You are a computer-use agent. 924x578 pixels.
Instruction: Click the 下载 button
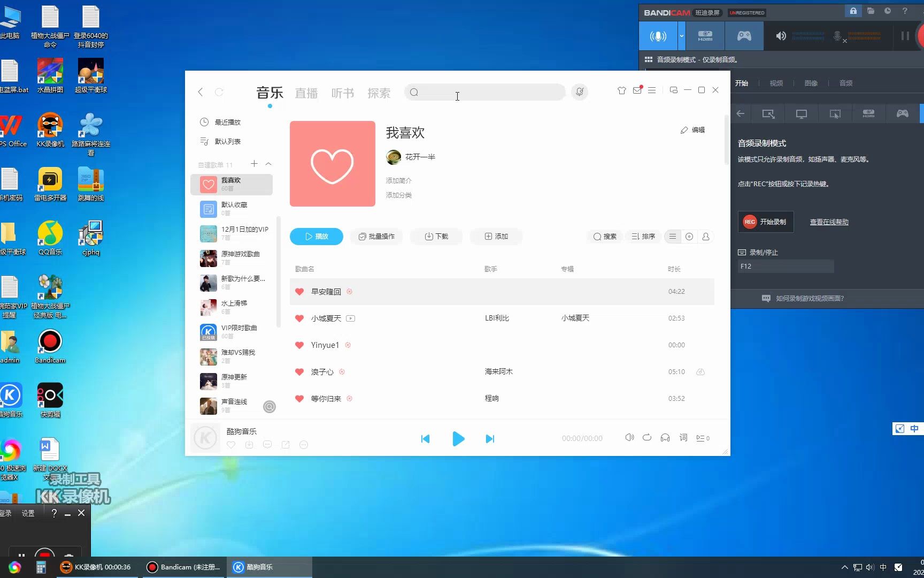pos(436,237)
